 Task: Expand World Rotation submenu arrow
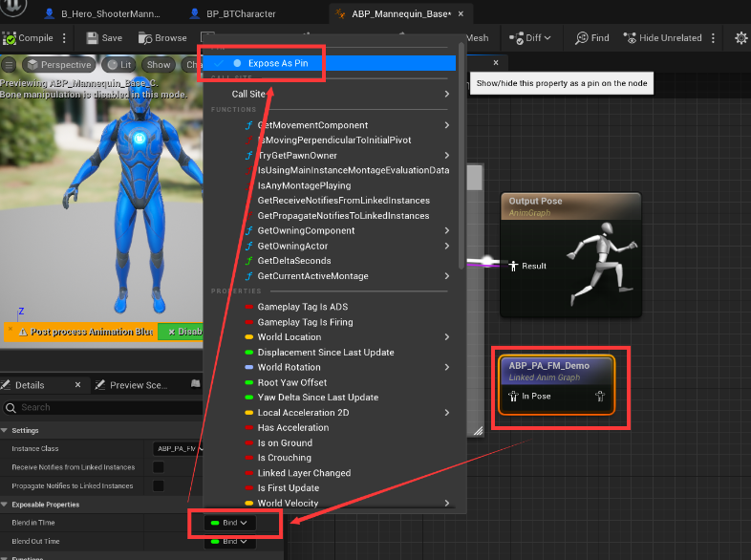pyautogui.click(x=447, y=367)
